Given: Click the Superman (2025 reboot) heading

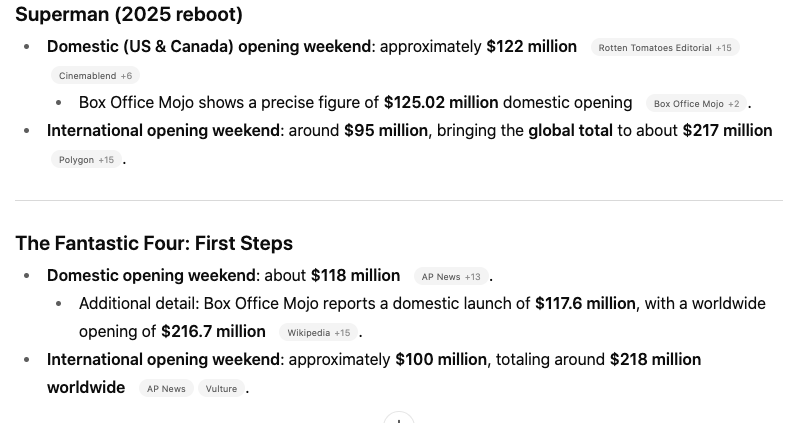Looking at the screenshot, I should point(129,15).
